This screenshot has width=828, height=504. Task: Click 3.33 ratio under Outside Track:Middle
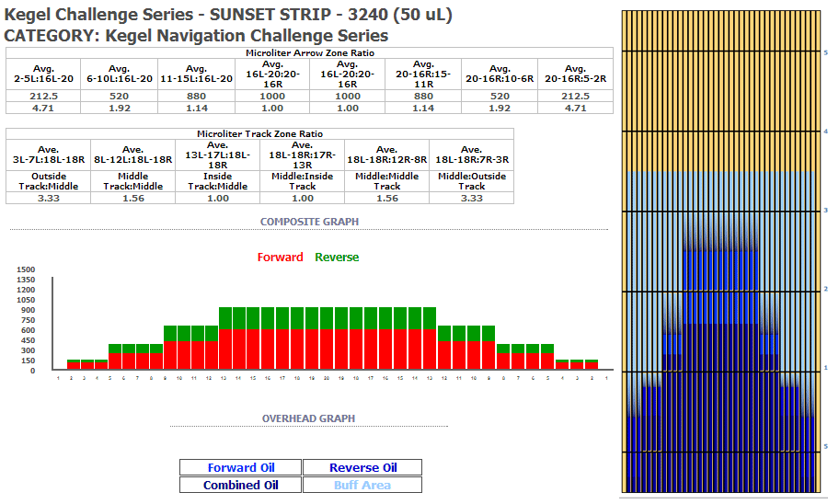49,199
